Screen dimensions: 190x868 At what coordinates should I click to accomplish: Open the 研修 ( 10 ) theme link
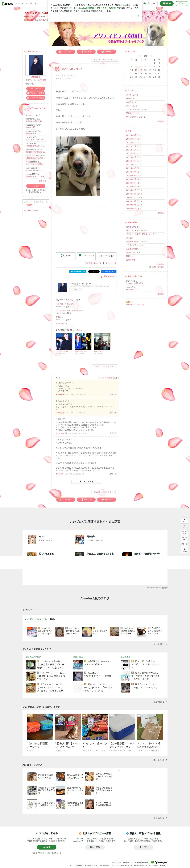click(131, 98)
